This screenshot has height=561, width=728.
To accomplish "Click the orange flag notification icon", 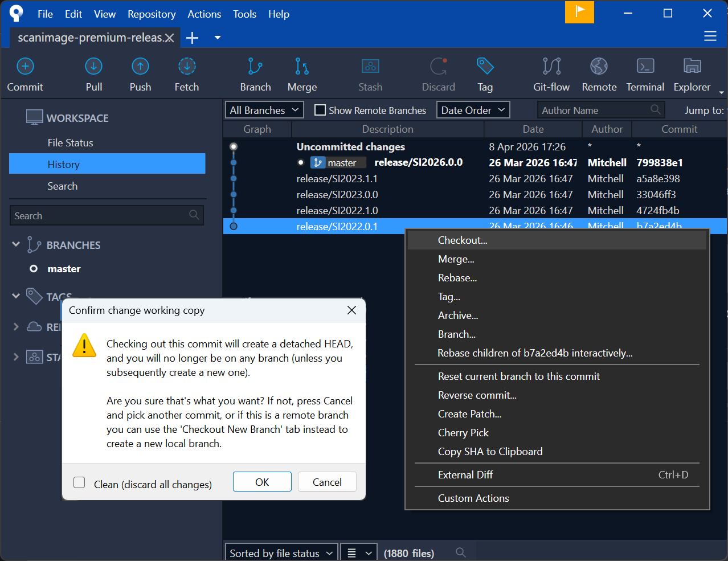I will pyautogui.click(x=579, y=12).
